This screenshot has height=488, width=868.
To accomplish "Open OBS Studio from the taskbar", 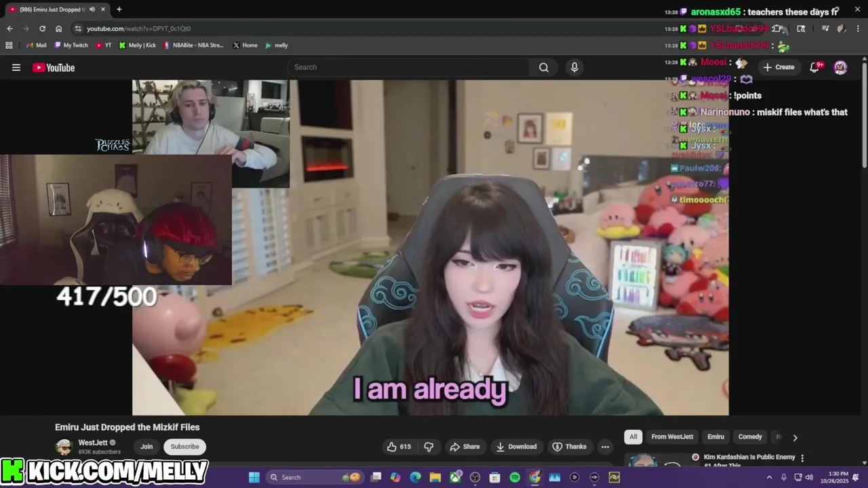I will coord(475,477).
